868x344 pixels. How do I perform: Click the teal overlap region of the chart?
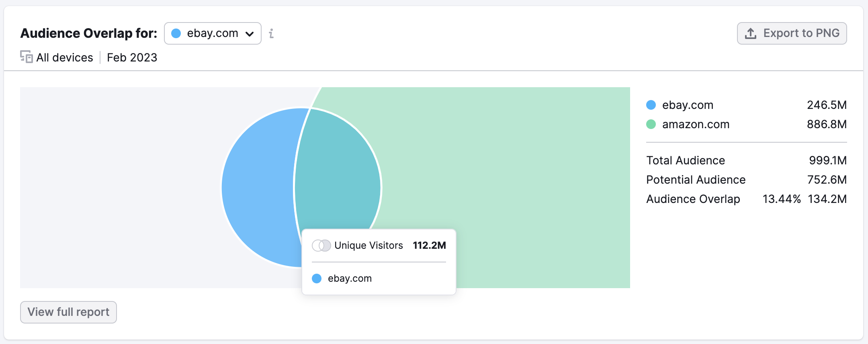[338, 173]
